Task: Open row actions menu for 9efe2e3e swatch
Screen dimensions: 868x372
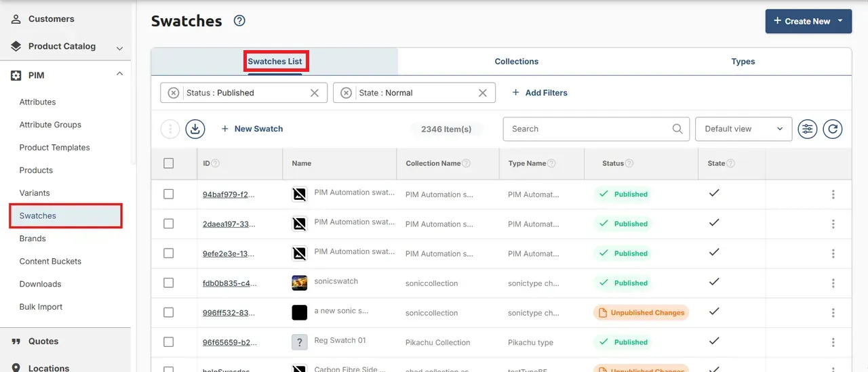Action: [833, 253]
